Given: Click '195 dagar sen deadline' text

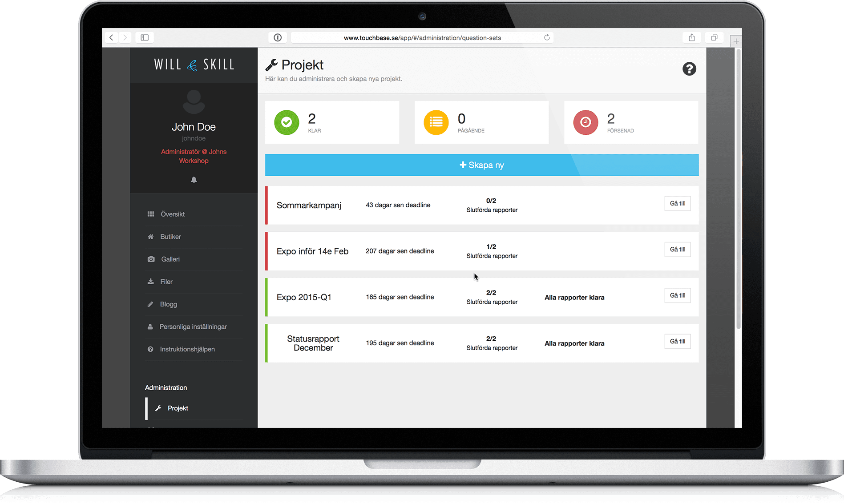Looking at the screenshot, I should click(400, 343).
